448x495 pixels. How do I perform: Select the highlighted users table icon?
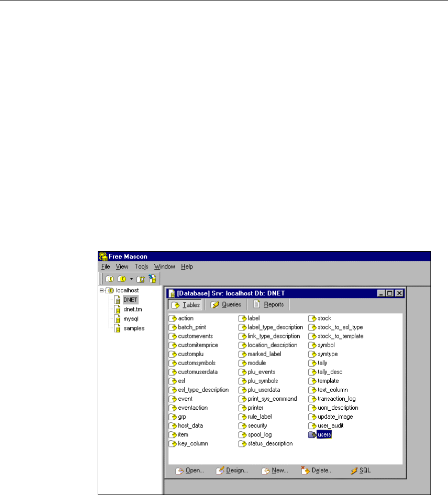[312, 435]
